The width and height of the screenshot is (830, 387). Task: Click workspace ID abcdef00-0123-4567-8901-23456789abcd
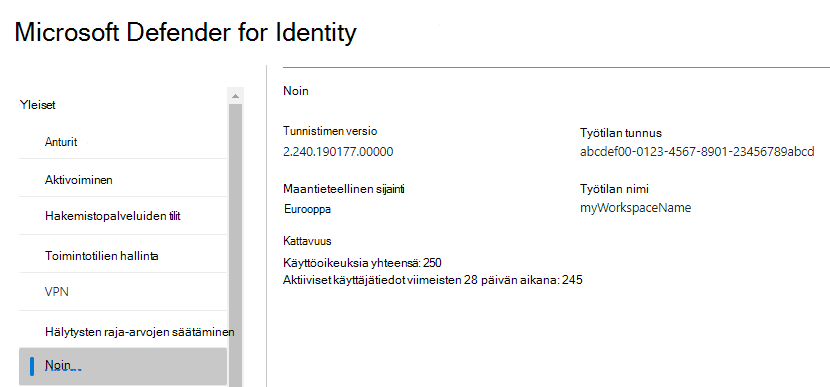[x=697, y=152]
